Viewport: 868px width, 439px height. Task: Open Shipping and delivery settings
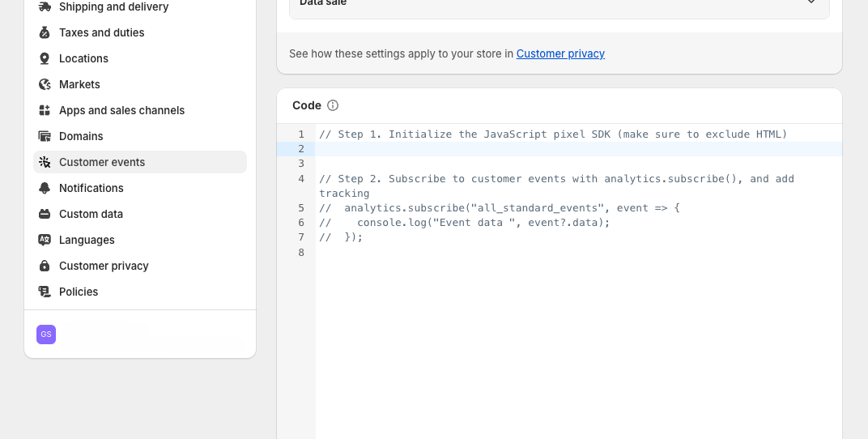pyautogui.click(x=140, y=6)
